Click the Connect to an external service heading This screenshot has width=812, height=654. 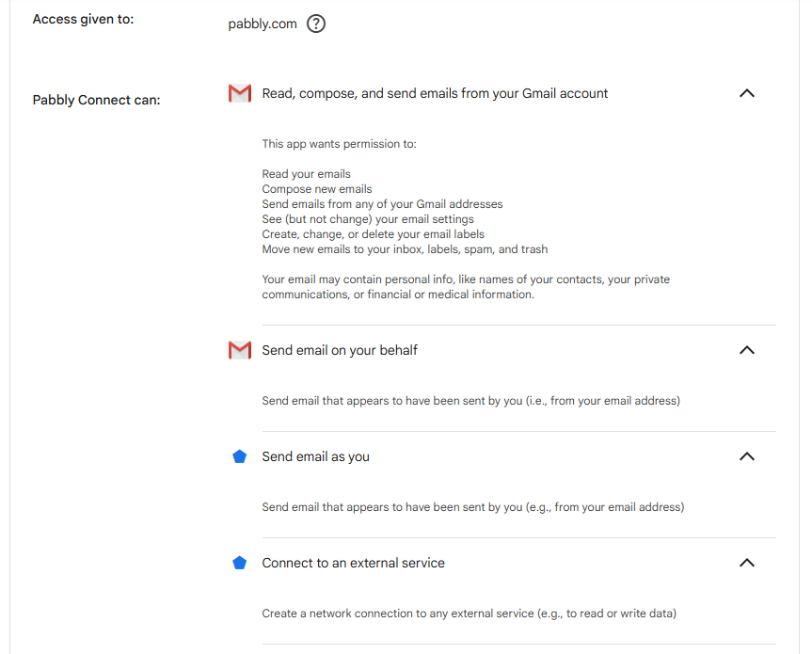pyautogui.click(x=353, y=563)
